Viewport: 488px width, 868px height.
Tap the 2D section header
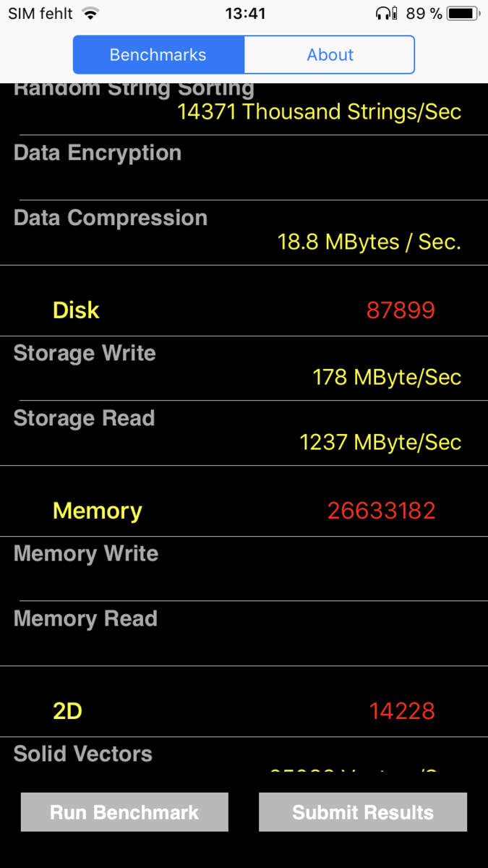pyautogui.click(x=67, y=711)
